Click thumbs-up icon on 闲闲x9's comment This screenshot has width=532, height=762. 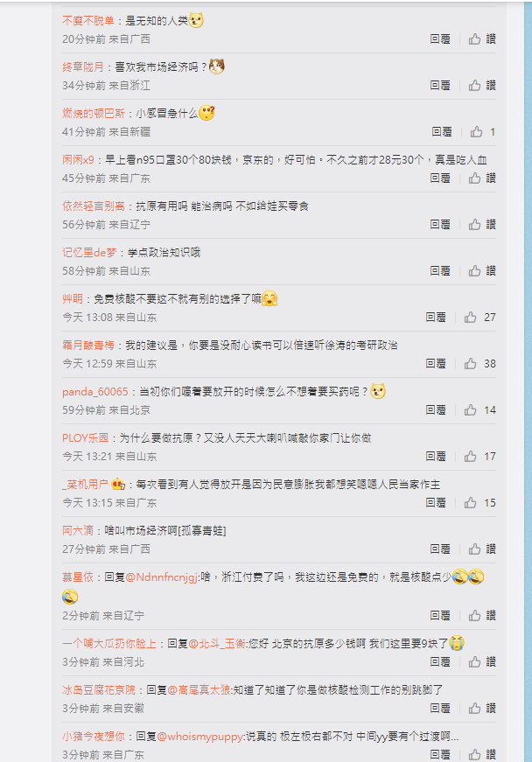pyautogui.click(x=474, y=178)
